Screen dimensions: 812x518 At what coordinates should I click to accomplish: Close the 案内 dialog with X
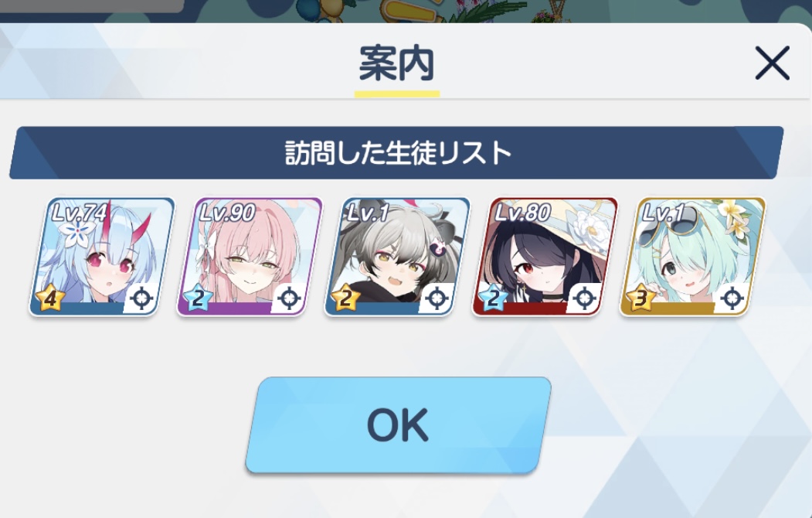772,63
